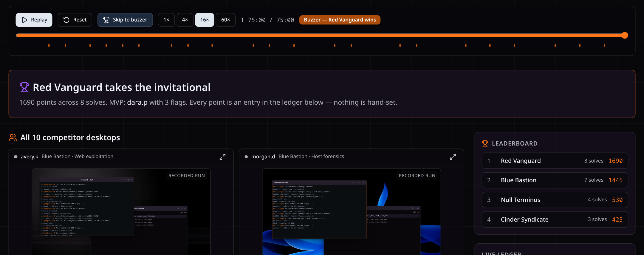Click Null Terminus score 530

617,200
